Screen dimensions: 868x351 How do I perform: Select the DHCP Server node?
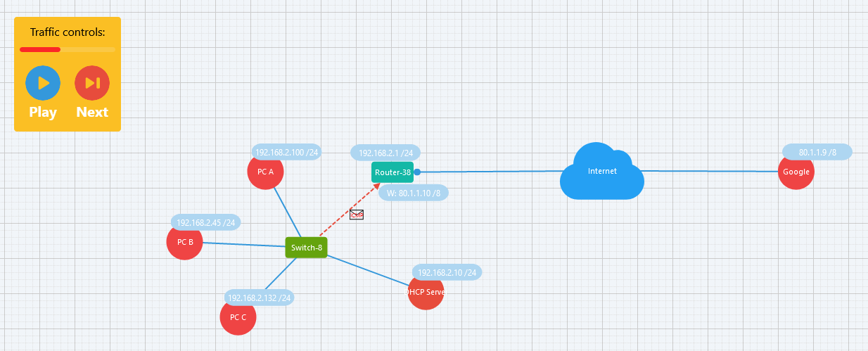pyautogui.click(x=426, y=291)
